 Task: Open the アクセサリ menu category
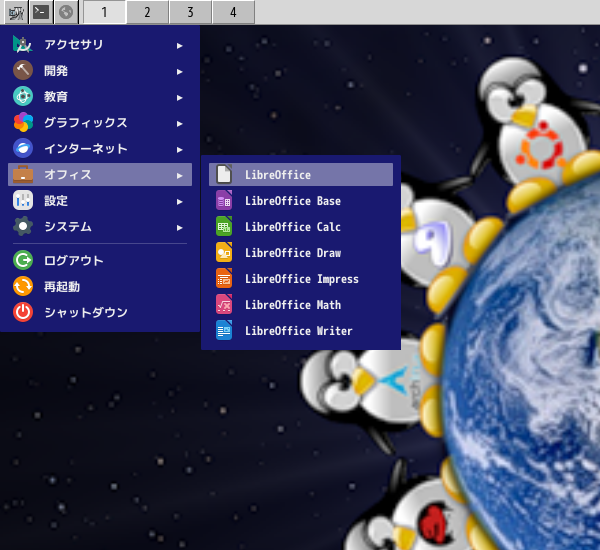click(x=100, y=44)
